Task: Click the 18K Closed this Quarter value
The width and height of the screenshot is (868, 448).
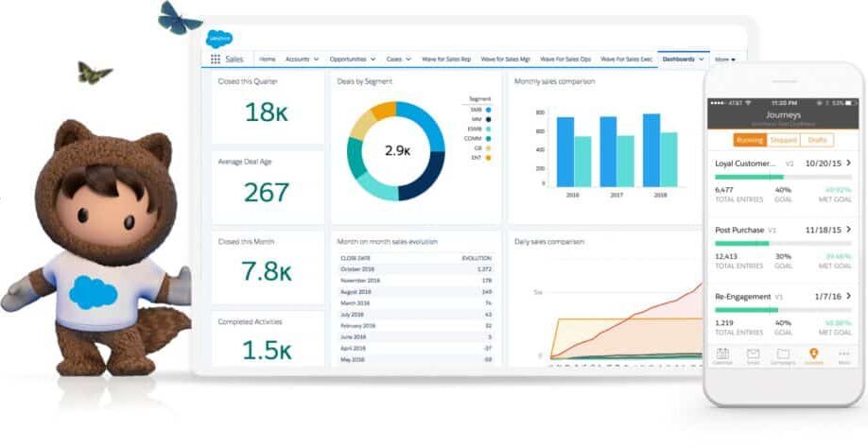Action: point(267,112)
